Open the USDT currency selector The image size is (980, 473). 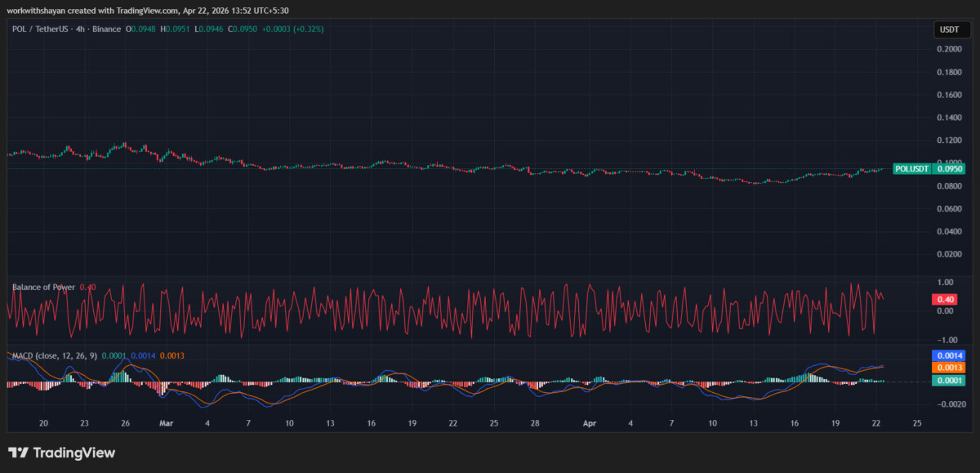tap(949, 30)
